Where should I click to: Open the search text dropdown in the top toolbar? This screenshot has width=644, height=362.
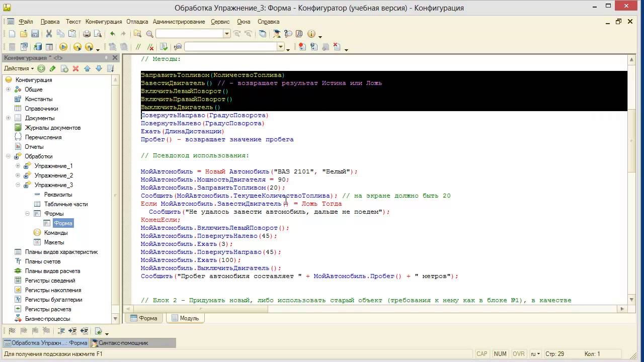point(227,34)
